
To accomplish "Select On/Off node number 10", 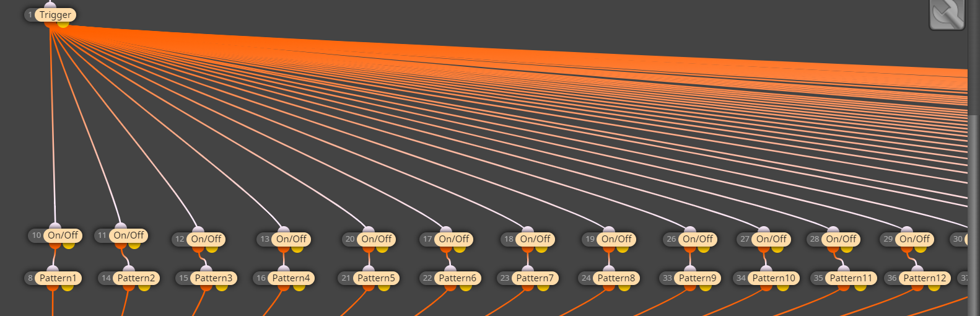I will pyautogui.click(x=63, y=235).
